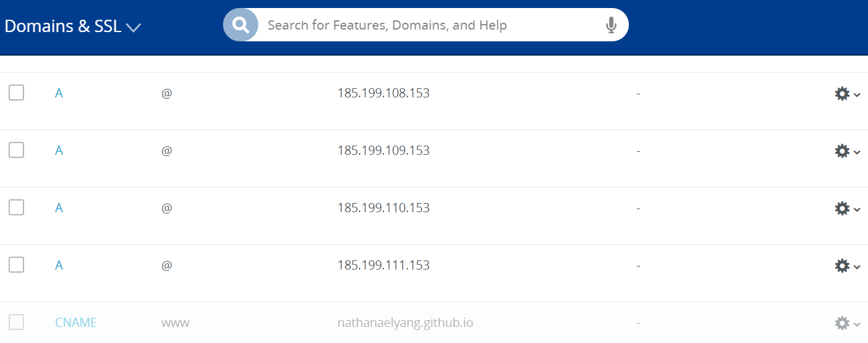Select checkbox for 185.199.108.153 A record
The image size is (868, 343).
click(x=17, y=93)
